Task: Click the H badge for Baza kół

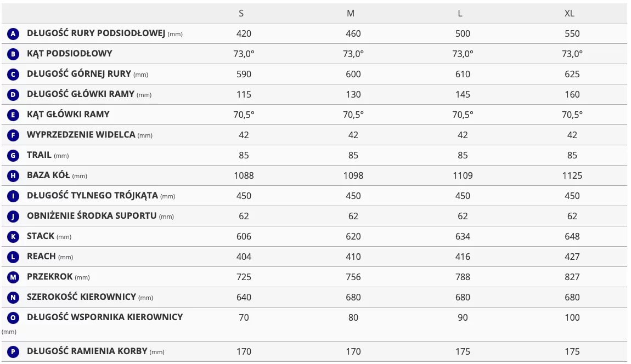Action: coord(13,176)
